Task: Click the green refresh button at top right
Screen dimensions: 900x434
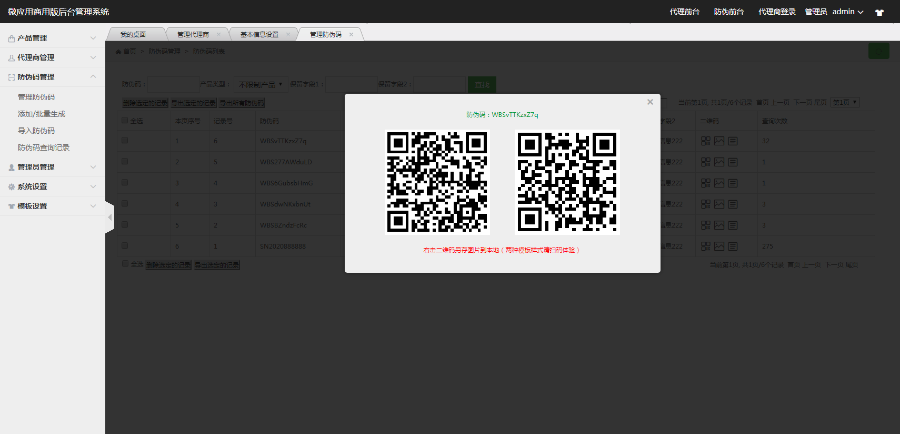Action: (879, 51)
